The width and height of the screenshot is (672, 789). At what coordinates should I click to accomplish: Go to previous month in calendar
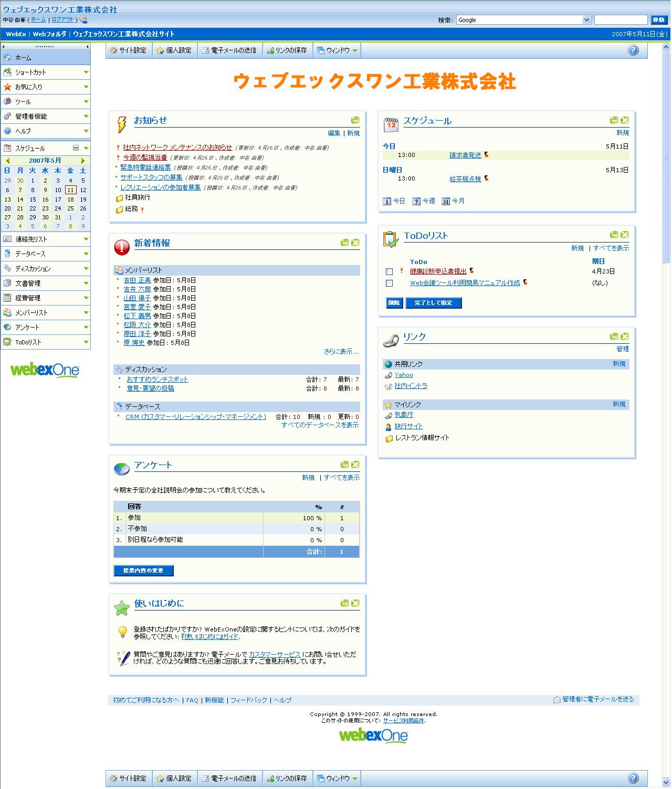7,161
